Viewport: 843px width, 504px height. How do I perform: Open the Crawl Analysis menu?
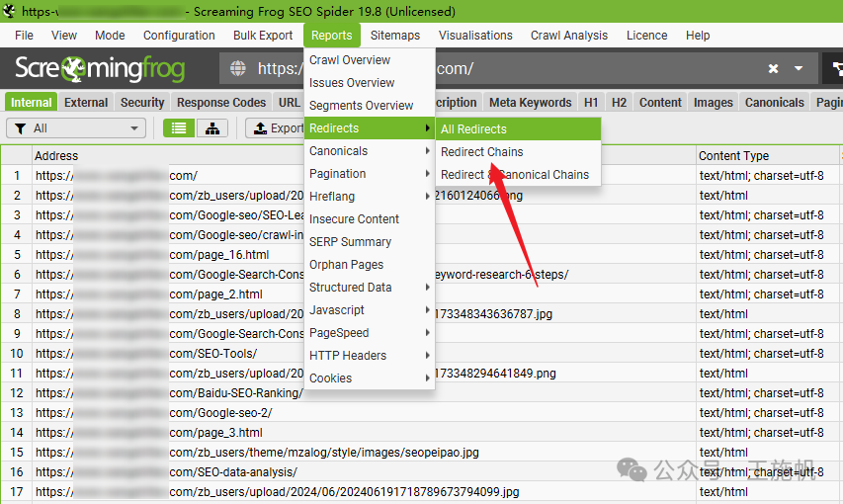(x=569, y=35)
